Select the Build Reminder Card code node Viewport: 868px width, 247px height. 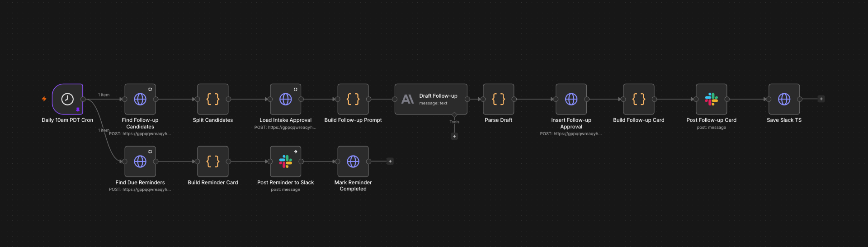pyautogui.click(x=213, y=161)
